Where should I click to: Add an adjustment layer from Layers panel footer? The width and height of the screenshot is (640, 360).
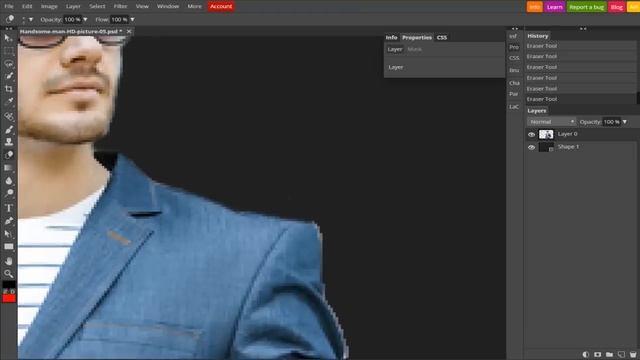(x=586, y=354)
